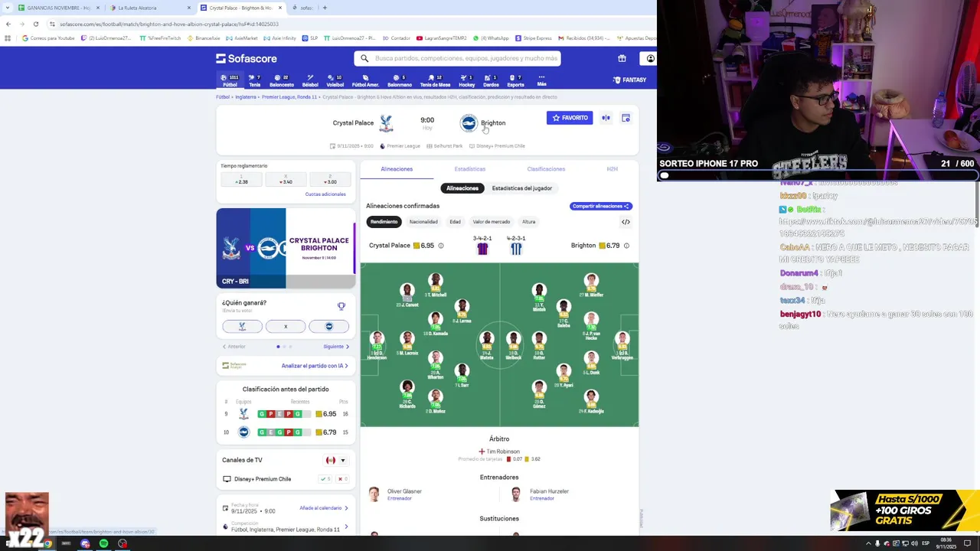Open the CRY - BRI promo thumbnail
Screen dimensions: 980x551
tap(286, 248)
